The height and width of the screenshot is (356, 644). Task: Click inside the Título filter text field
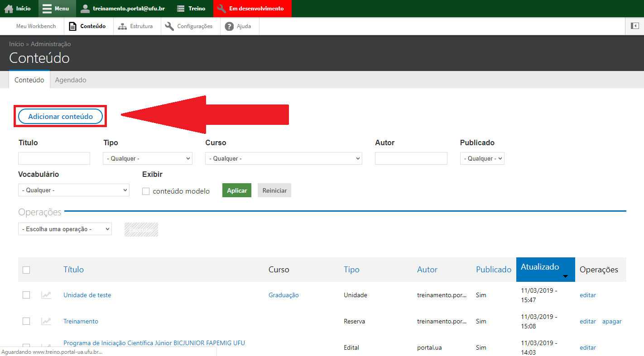click(54, 159)
